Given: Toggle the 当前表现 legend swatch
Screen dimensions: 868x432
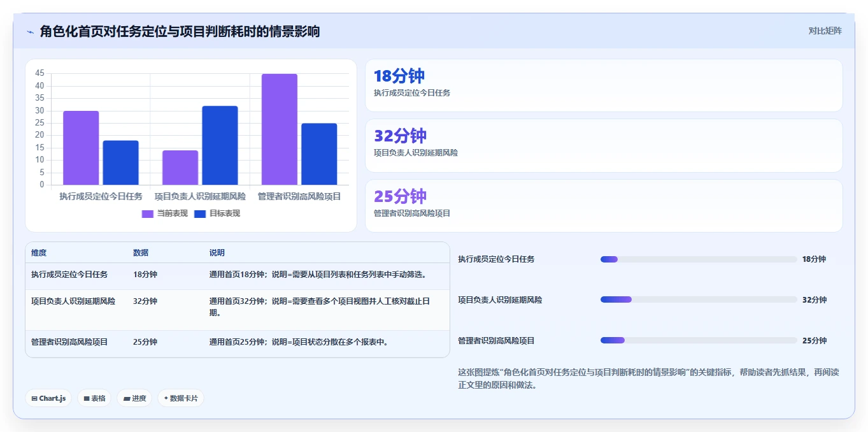Looking at the screenshot, I should point(147,213).
